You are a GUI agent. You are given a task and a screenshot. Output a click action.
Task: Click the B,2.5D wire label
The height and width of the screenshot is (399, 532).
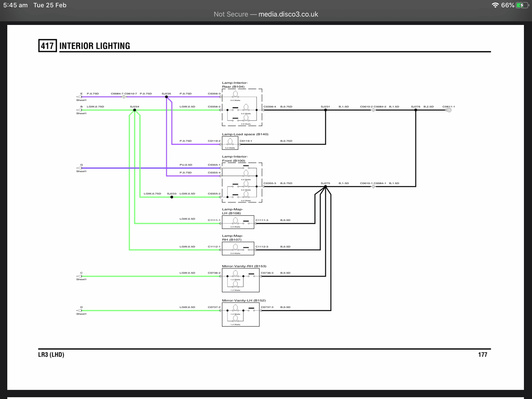click(x=428, y=107)
